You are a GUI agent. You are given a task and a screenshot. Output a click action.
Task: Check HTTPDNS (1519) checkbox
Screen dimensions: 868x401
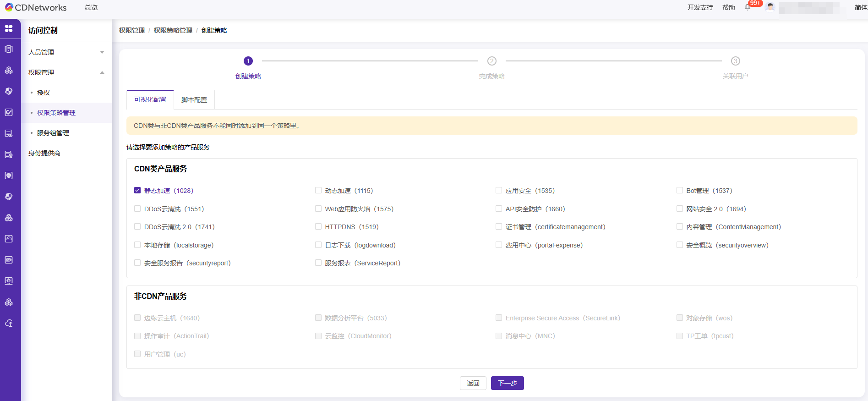[318, 226]
